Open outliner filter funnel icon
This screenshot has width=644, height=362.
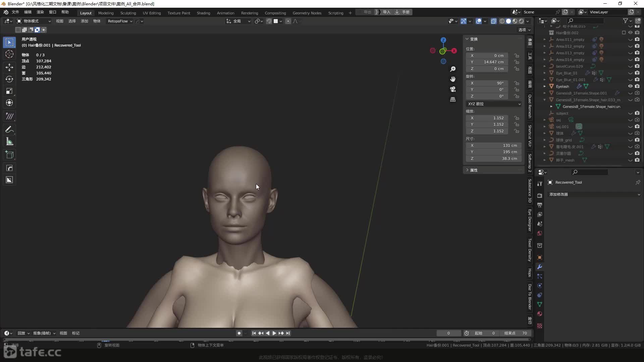(x=626, y=21)
